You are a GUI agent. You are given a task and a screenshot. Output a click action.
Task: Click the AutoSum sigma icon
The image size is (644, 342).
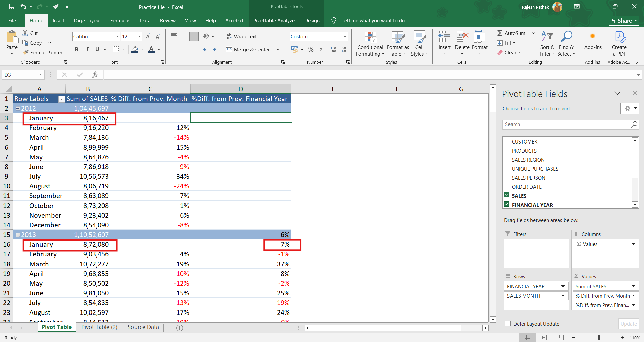pyautogui.click(x=500, y=33)
